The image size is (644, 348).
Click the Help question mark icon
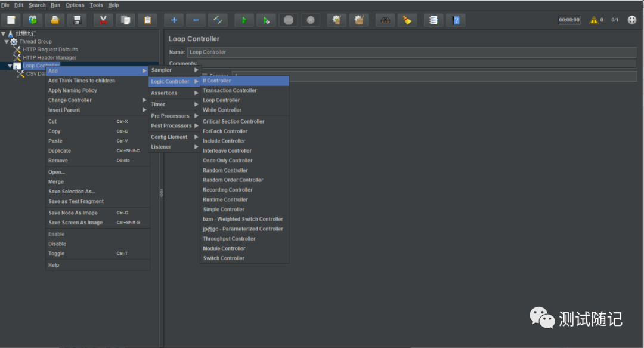(x=456, y=20)
